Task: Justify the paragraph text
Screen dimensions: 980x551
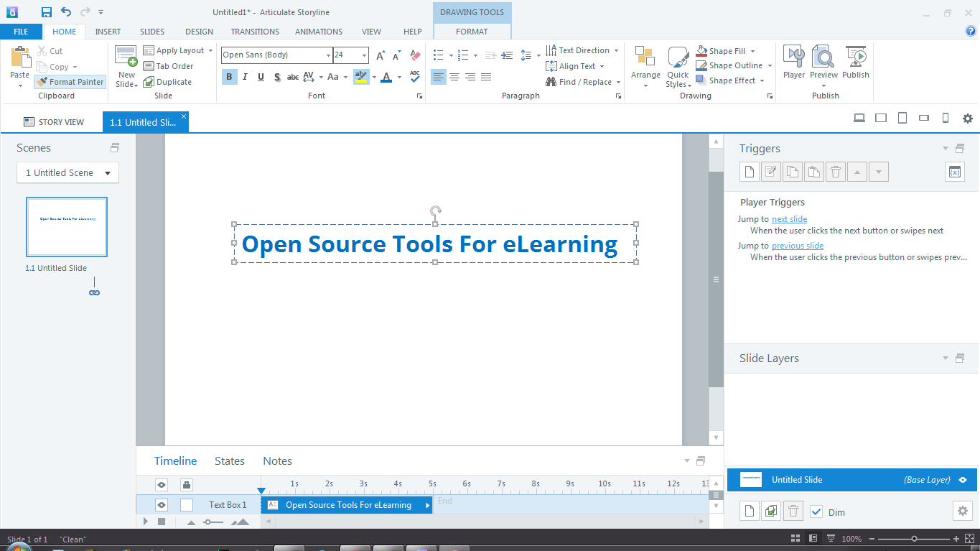Action: click(x=486, y=77)
